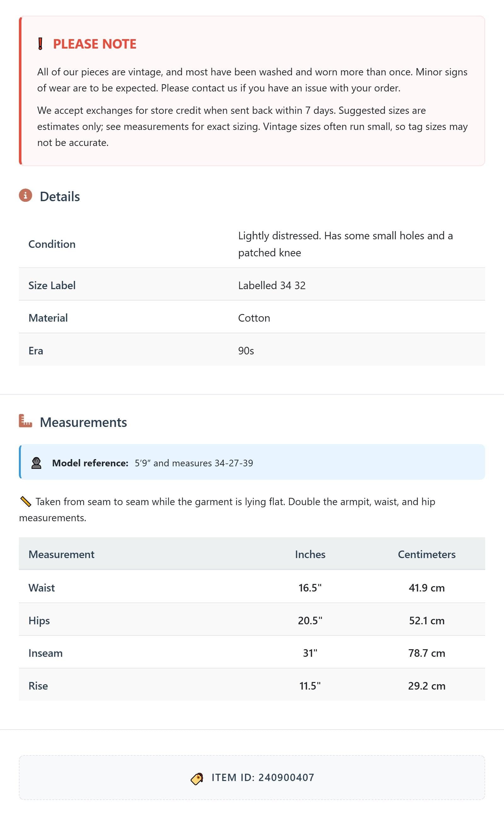
Task: Click the Inseam 78.7 cm value
Action: point(427,653)
